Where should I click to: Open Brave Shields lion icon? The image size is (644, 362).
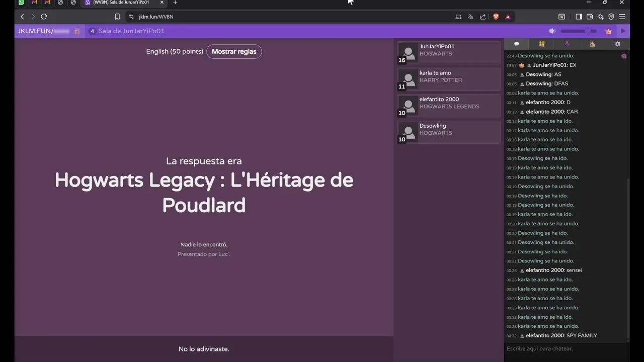496,17
